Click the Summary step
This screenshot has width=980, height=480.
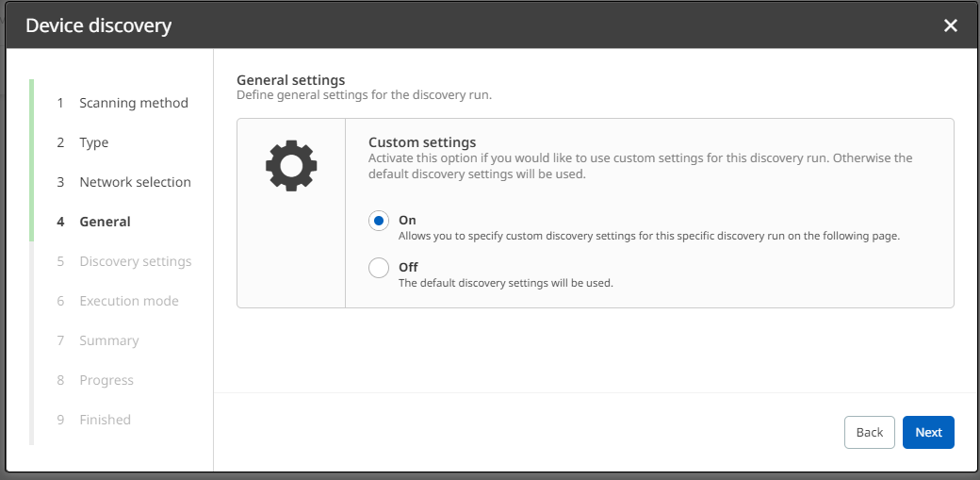[108, 340]
